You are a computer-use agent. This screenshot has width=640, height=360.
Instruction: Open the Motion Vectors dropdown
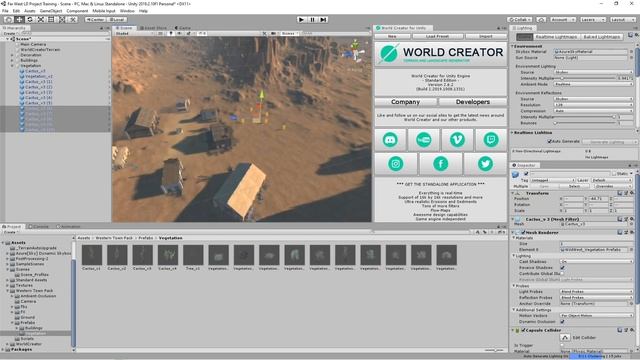[596, 316]
